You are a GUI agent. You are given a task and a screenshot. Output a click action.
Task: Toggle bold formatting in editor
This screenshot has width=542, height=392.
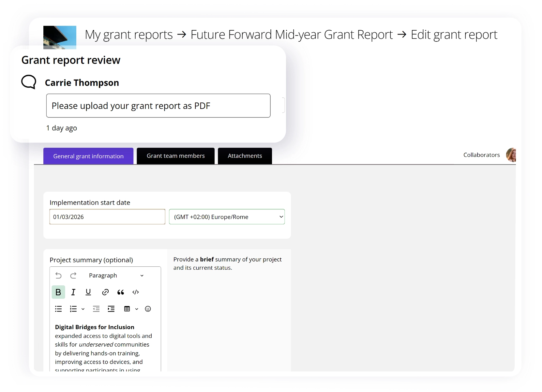pyautogui.click(x=58, y=292)
